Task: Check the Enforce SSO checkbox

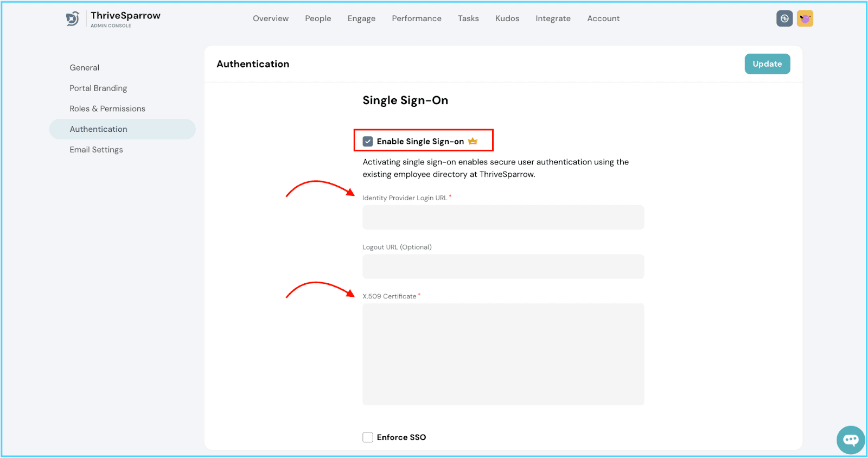Action: click(368, 437)
